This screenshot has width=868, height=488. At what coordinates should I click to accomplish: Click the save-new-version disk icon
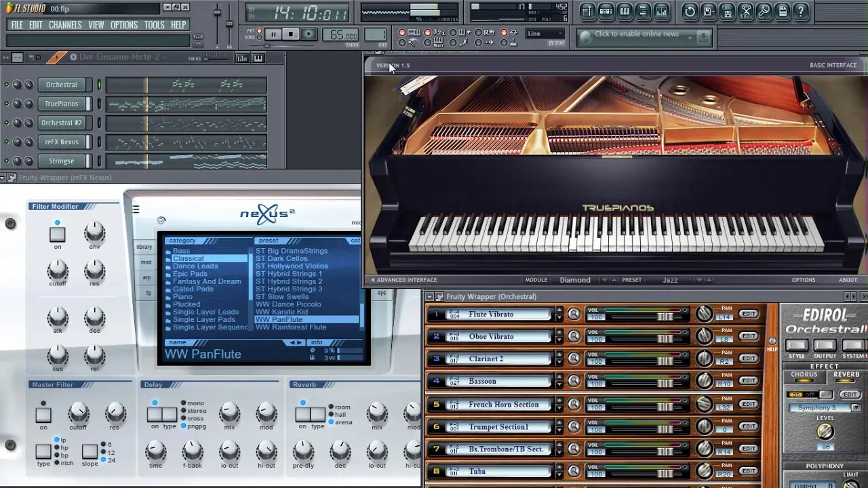pos(708,11)
